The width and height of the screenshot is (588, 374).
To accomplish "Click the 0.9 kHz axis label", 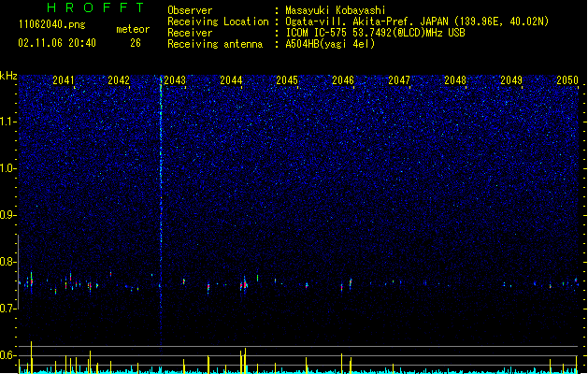I will coord(8,215).
